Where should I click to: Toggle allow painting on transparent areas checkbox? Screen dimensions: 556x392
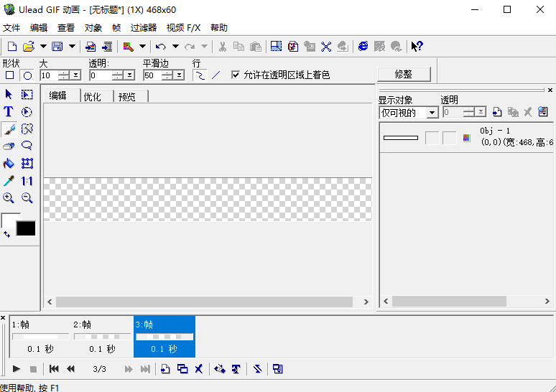pyautogui.click(x=236, y=75)
